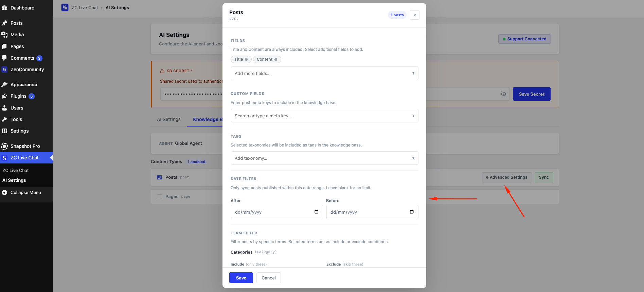Click the Save button in modal
644x292 pixels.
tap(241, 278)
